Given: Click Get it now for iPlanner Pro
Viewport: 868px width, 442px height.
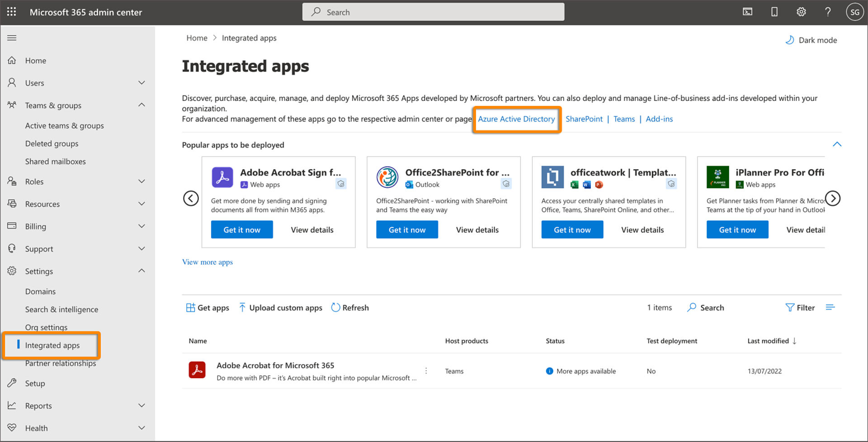Looking at the screenshot, I should click(737, 229).
